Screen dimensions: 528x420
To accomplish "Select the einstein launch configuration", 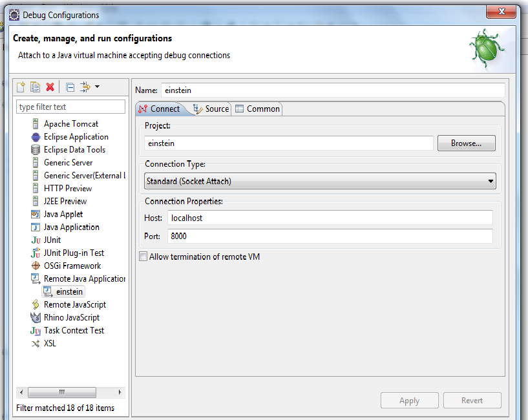I will pyautogui.click(x=69, y=291).
